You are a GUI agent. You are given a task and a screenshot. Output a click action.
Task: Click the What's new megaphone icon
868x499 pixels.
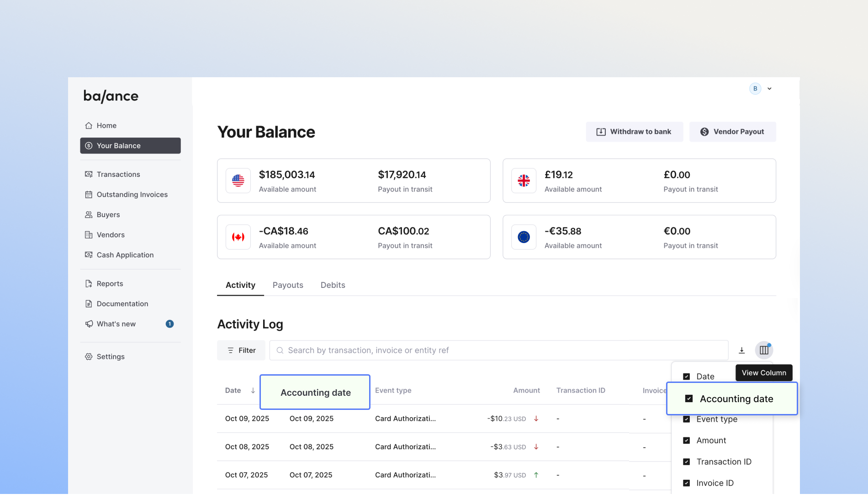[x=89, y=324]
